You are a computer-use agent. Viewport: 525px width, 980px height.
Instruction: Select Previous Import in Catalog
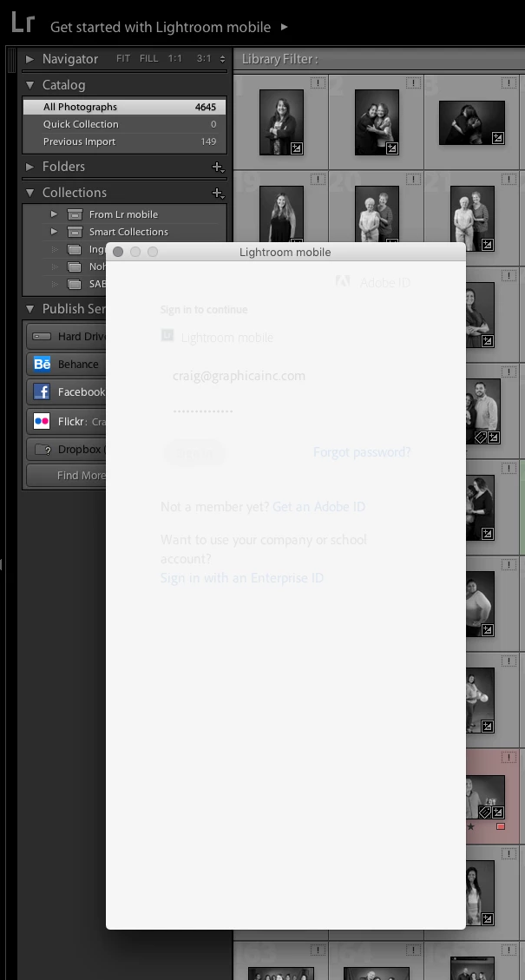click(x=124, y=141)
